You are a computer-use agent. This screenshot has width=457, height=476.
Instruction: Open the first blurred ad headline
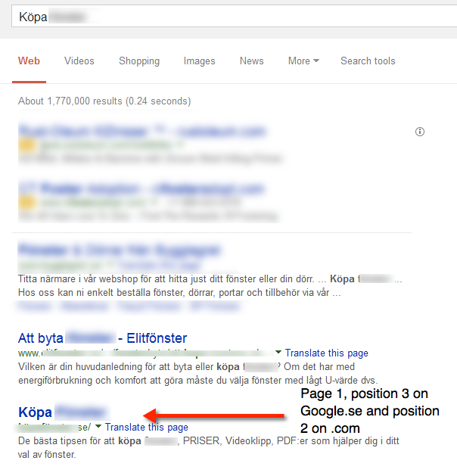(x=142, y=131)
